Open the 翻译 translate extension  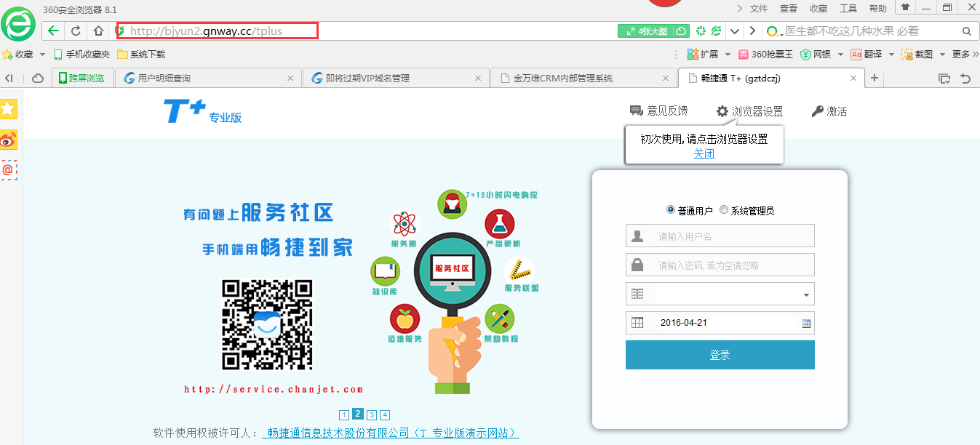click(867, 55)
